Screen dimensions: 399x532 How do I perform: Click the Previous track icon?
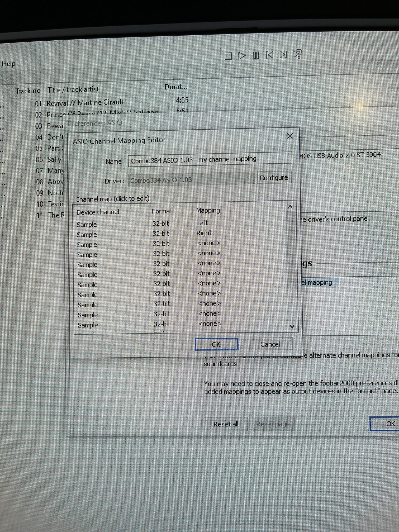coord(269,55)
